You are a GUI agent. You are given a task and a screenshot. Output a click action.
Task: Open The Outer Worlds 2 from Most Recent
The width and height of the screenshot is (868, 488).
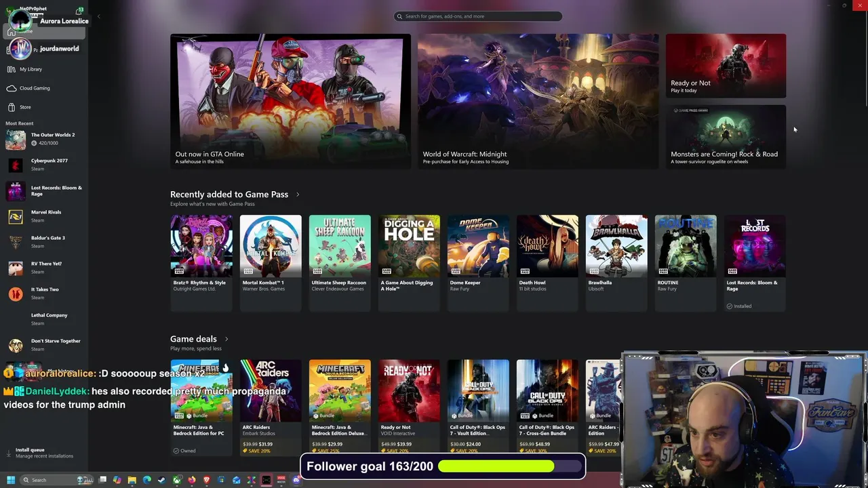pos(44,139)
